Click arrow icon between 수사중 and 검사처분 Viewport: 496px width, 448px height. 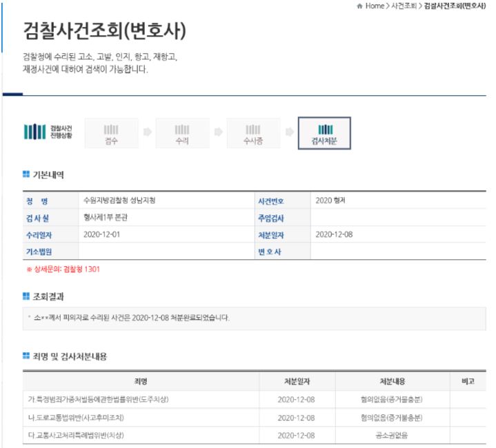click(290, 132)
